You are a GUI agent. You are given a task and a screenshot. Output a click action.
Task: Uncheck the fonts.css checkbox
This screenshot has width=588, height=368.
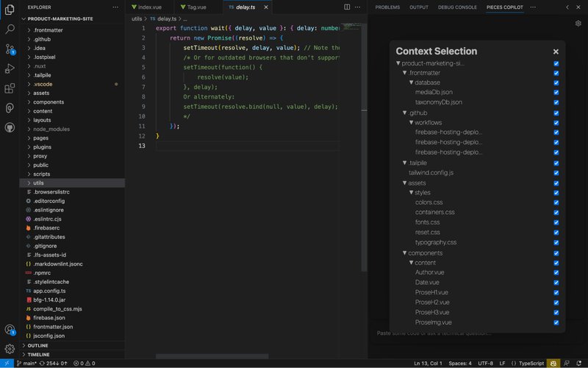(x=556, y=223)
